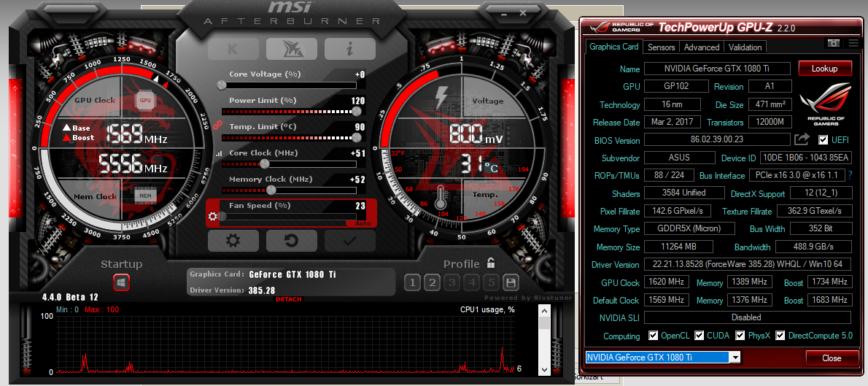
Task: Toggle the fan speed Auto button
Action: [363, 223]
